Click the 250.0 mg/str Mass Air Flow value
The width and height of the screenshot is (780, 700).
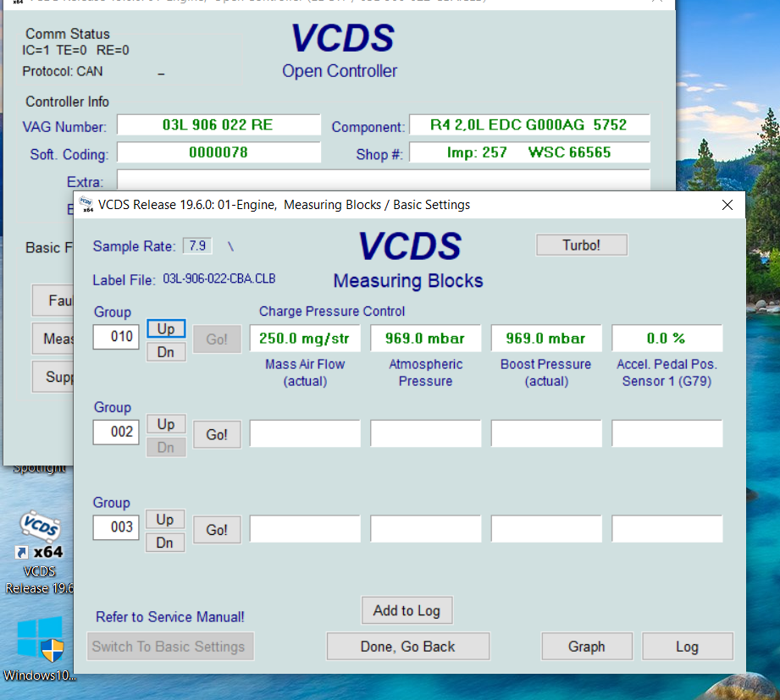point(304,339)
